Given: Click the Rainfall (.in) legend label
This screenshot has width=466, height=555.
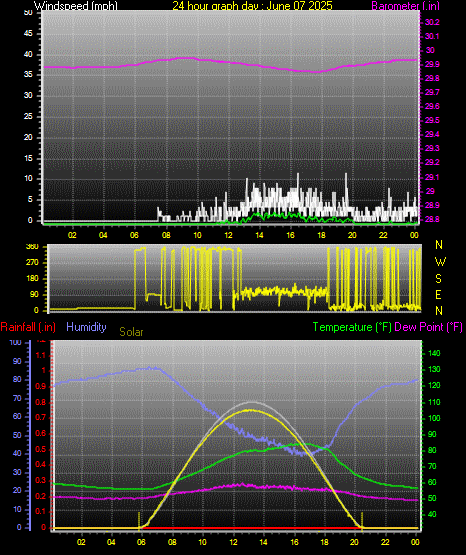Looking at the screenshot, I should pos(28,327).
